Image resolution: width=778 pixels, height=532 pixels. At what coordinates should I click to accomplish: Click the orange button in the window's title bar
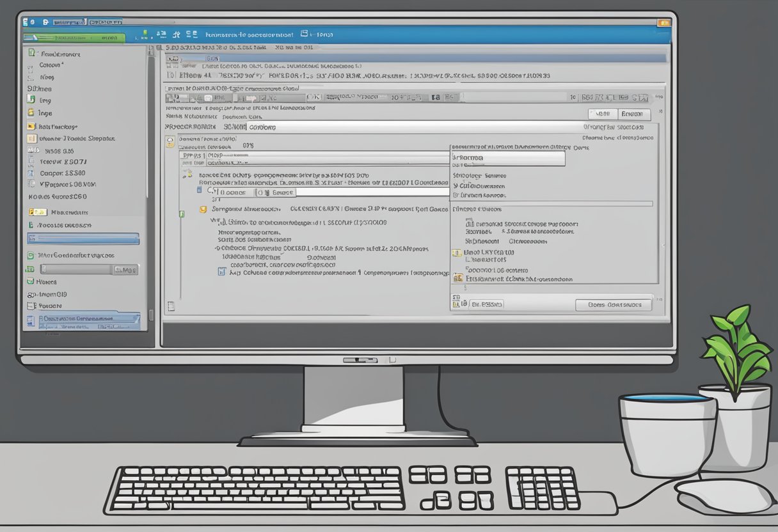click(x=664, y=22)
